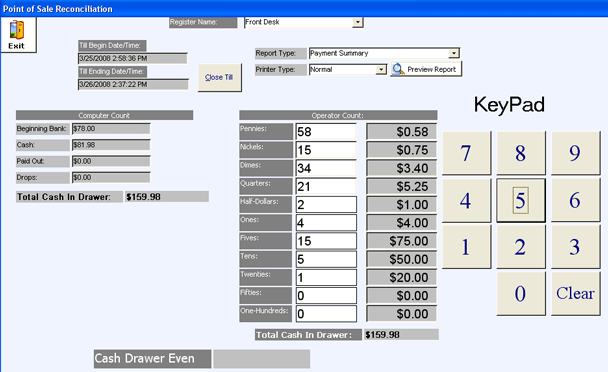Click the Quarters $5.25 amount
The image size is (608, 372).
[x=401, y=187]
